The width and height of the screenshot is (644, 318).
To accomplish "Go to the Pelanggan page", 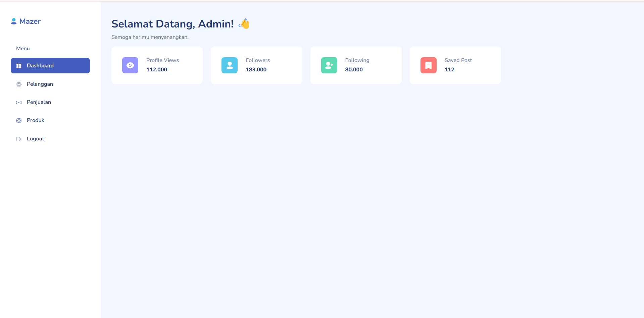I will click(x=40, y=84).
